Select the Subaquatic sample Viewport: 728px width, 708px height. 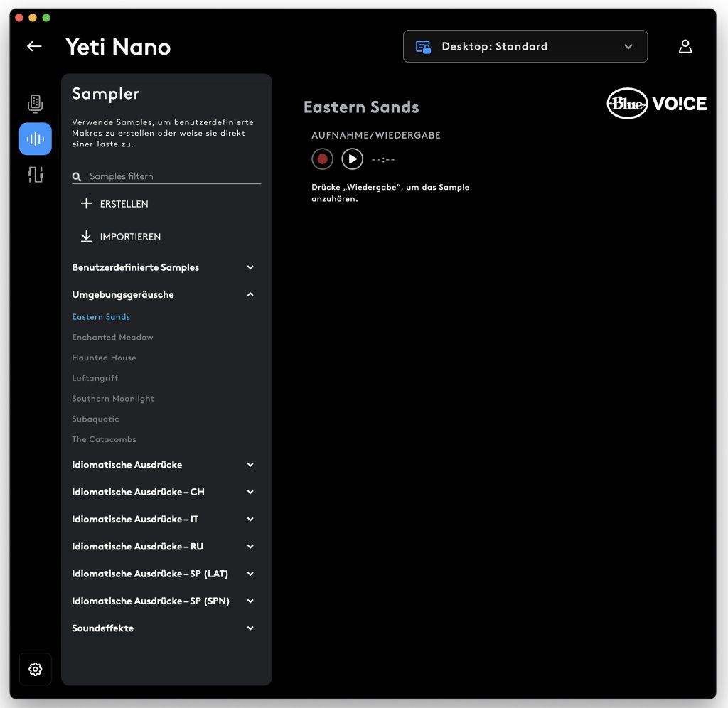click(x=95, y=419)
